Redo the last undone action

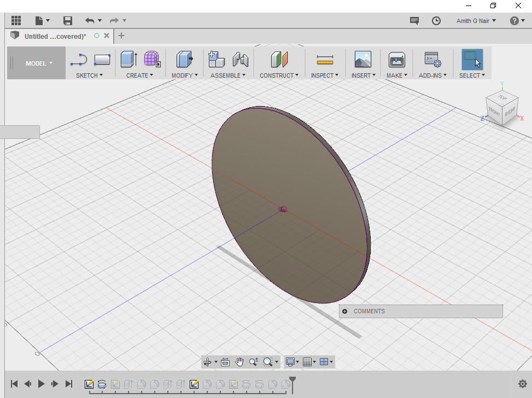[114, 21]
